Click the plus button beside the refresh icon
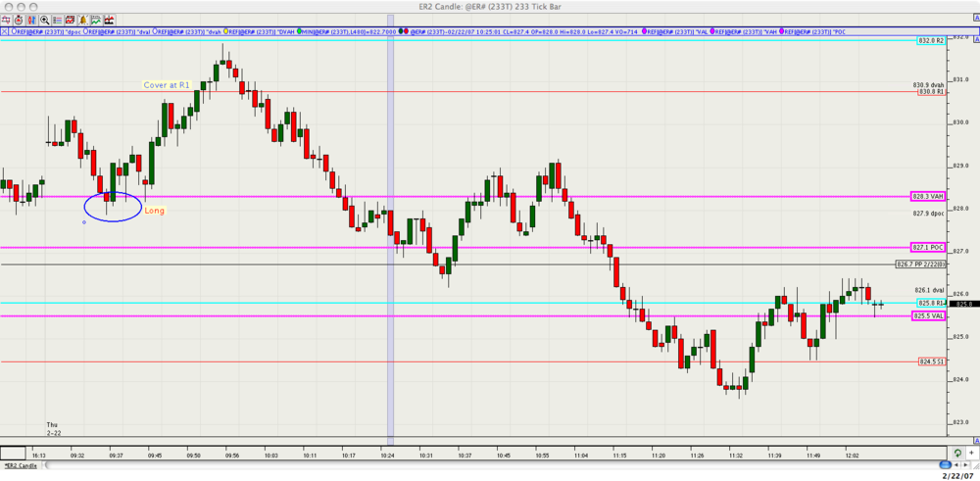 point(971,453)
